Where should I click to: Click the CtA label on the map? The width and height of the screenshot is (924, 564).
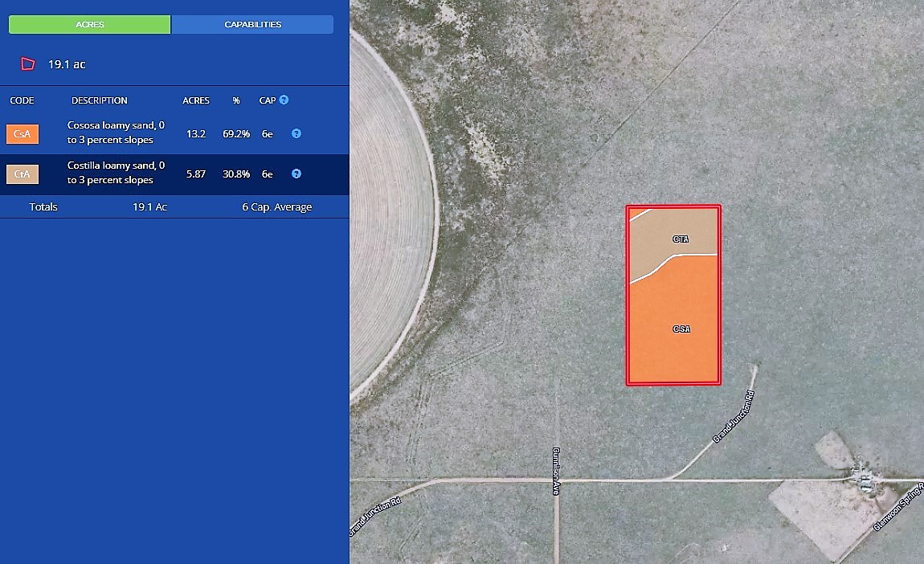pyautogui.click(x=681, y=239)
